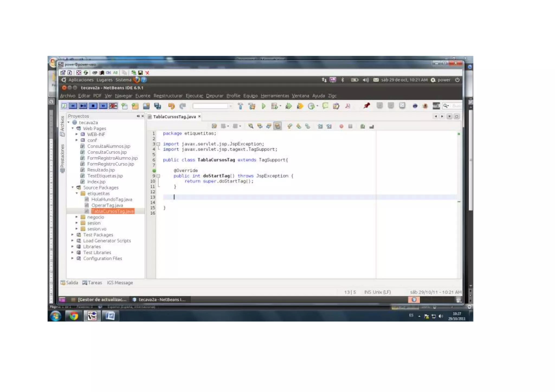The width and height of the screenshot is (555, 392).
Task: Click the Run Project green arrow
Action: pyautogui.click(x=263, y=106)
